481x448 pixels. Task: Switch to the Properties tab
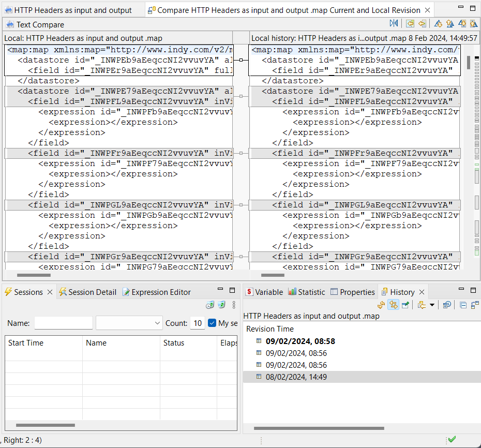[352, 292]
